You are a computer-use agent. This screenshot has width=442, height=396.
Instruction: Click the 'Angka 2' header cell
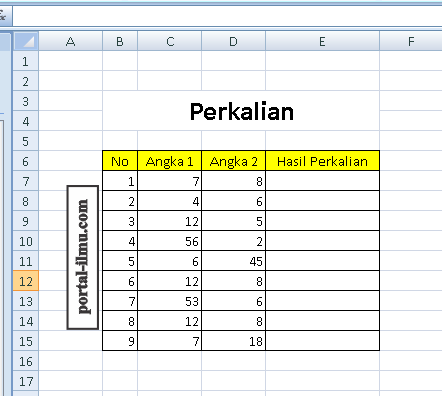pyautogui.click(x=233, y=161)
